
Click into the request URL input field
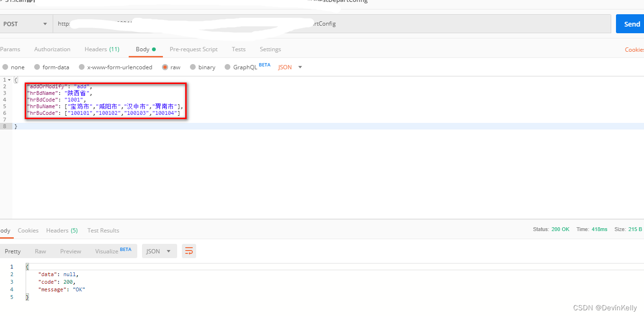click(332, 23)
